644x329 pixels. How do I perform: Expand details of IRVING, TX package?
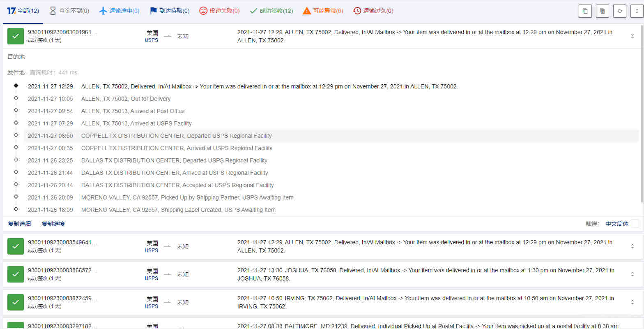pos(632,302)
